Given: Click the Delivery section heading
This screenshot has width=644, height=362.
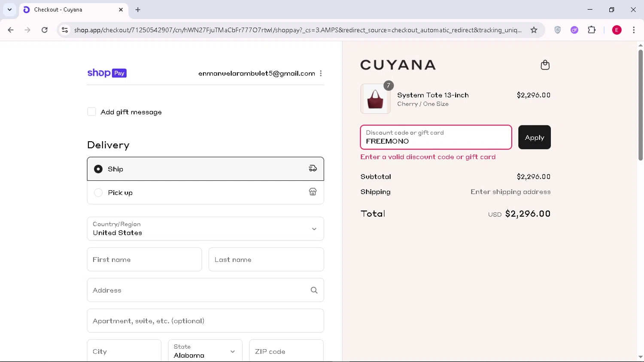Looking at the screenshot, I should tap(108, 145).
